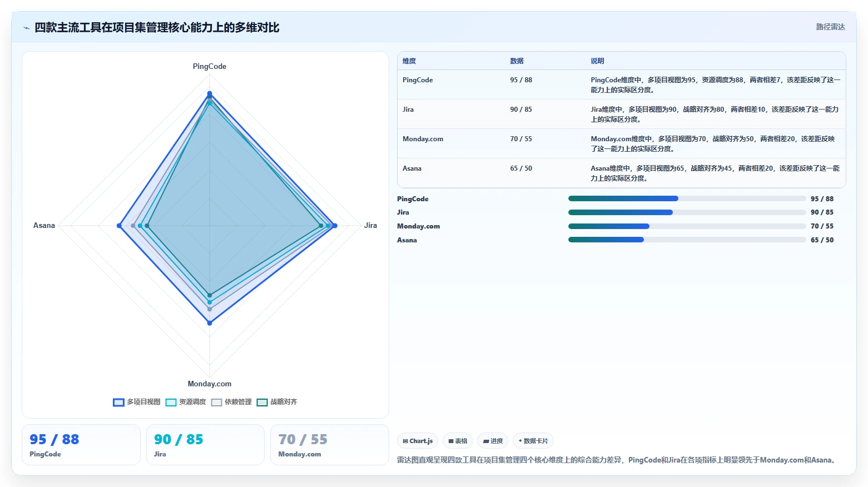Toggle the 战略对齐 legend series
This screenshot has height=487, width=868.
[x=277, y=402]
